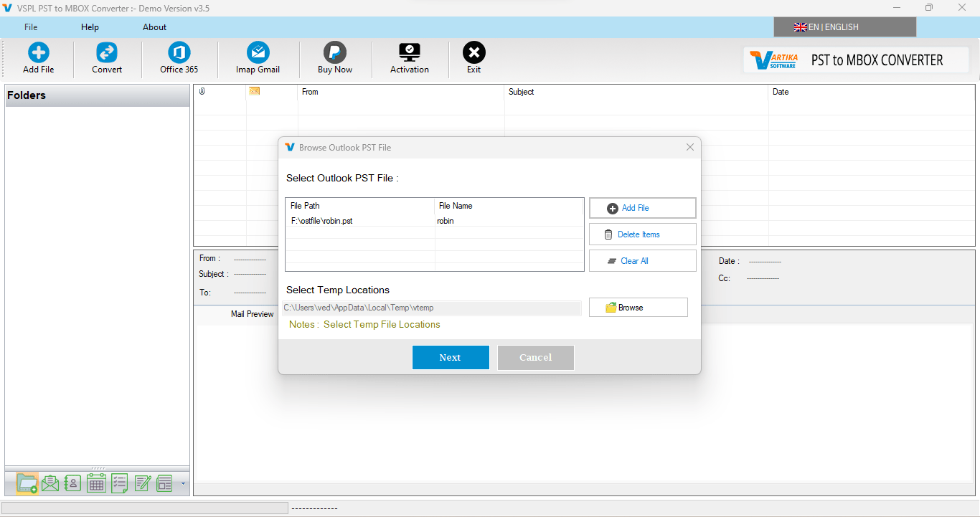
Task: Click the Date column header in mail list
Action: click(x=871, y=92)
